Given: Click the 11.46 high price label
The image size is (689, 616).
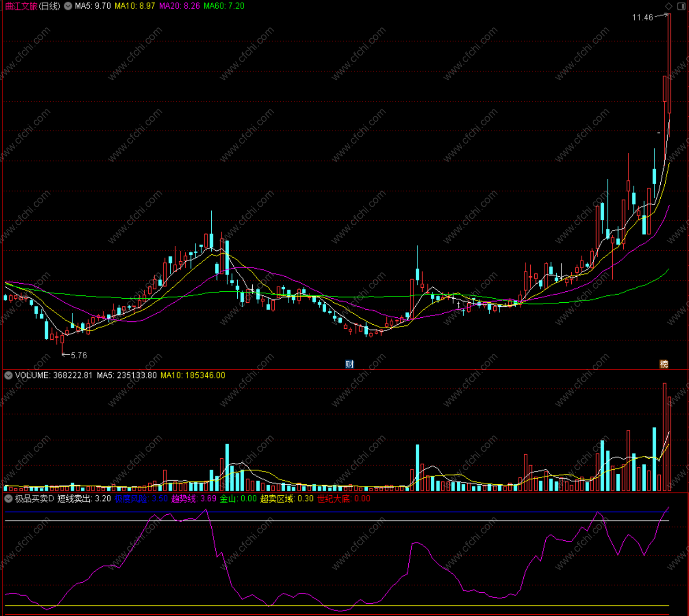Looking at the screenshot, I should pos(642,17).
